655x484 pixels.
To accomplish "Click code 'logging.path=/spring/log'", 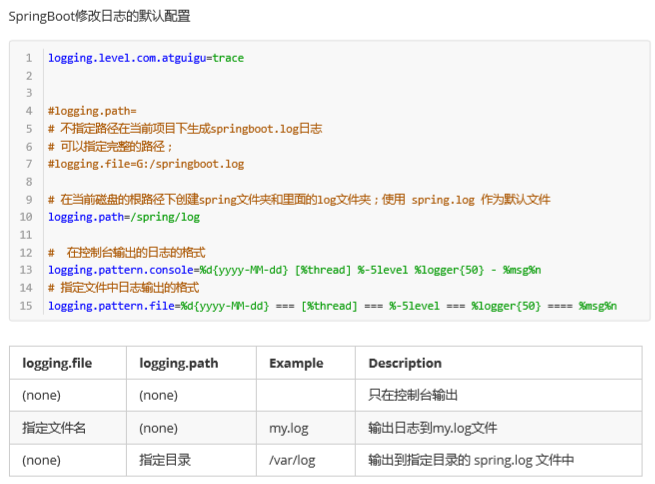I will tap(124, 217).
